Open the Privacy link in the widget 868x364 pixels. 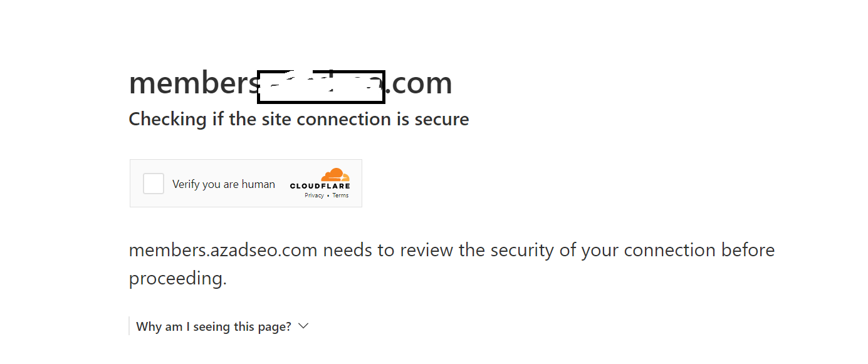pos(314,195)
